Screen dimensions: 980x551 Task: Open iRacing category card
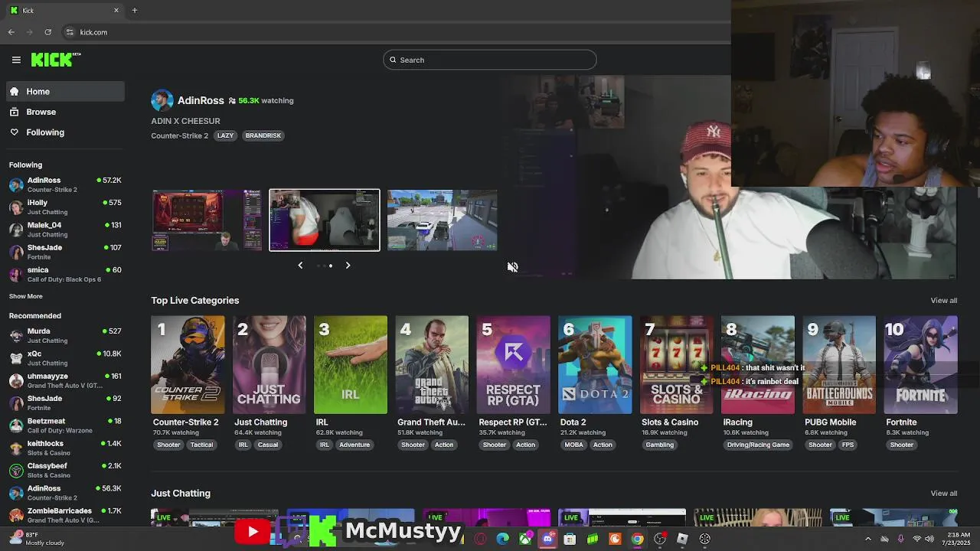(x=758, y=365)
